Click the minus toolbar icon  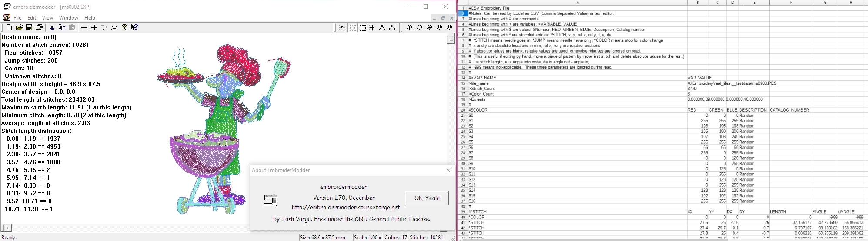point(84,27)
